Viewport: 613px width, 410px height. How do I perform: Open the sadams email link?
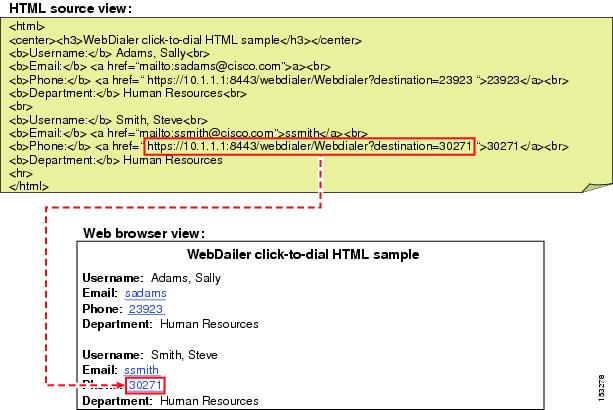(x=145, y=293)
